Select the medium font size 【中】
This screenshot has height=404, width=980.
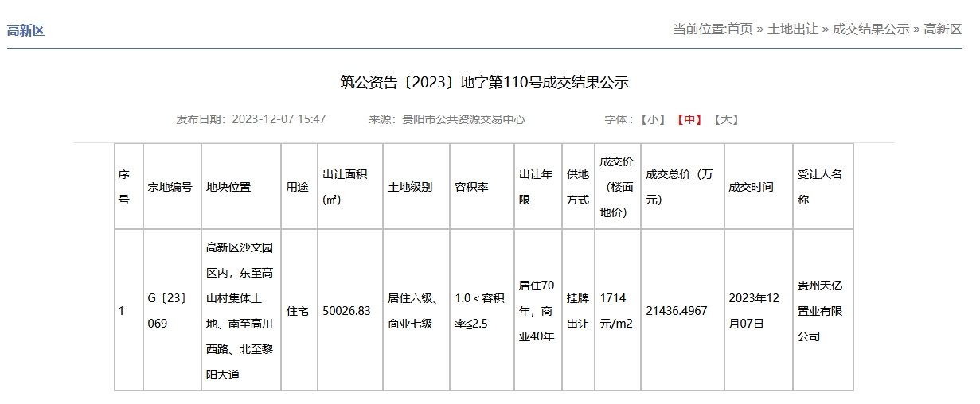[689, 119]
